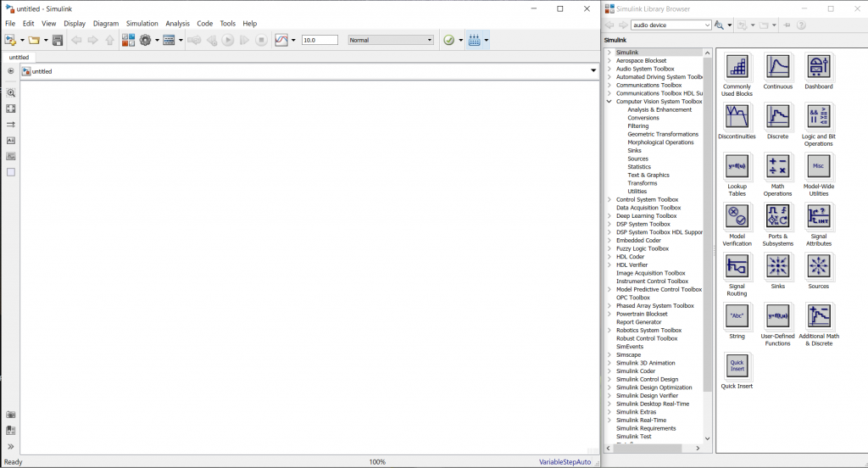Open the Model-Wide Utilities library
The width and height of the screenshot is (868, 468).
819,167
